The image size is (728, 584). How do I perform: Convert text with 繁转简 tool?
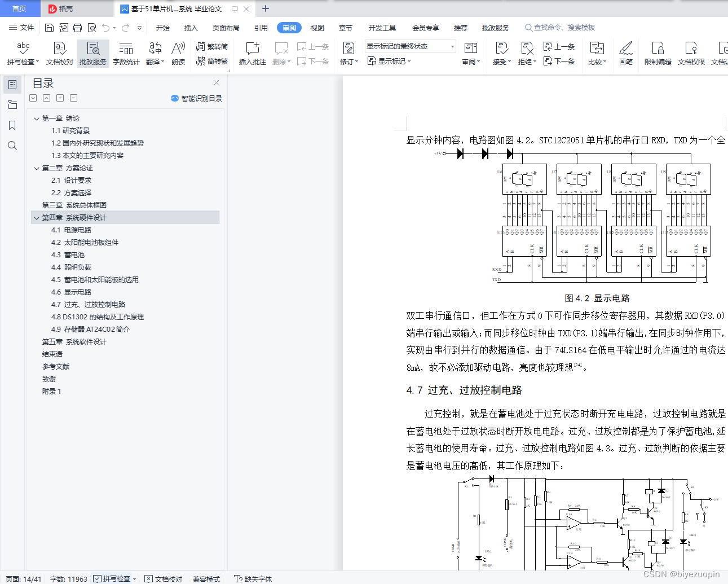tap(213, 47)
